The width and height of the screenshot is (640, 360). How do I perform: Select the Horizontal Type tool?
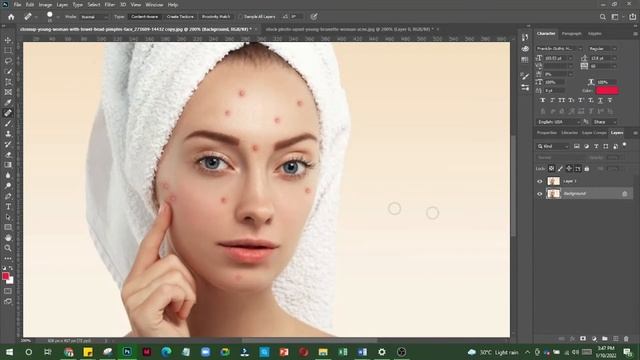point(8,207)
